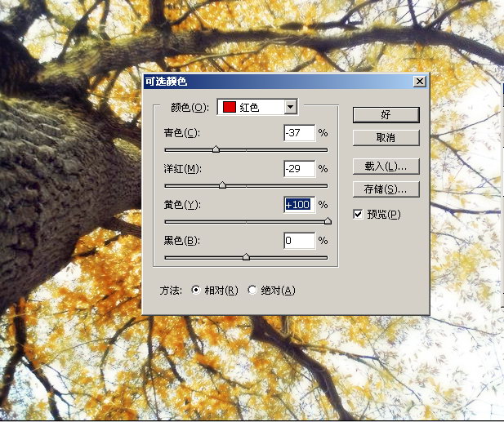Click the 洋红 percentage input field
Viewport: 504px width, 422px height.
coord(299,169)
